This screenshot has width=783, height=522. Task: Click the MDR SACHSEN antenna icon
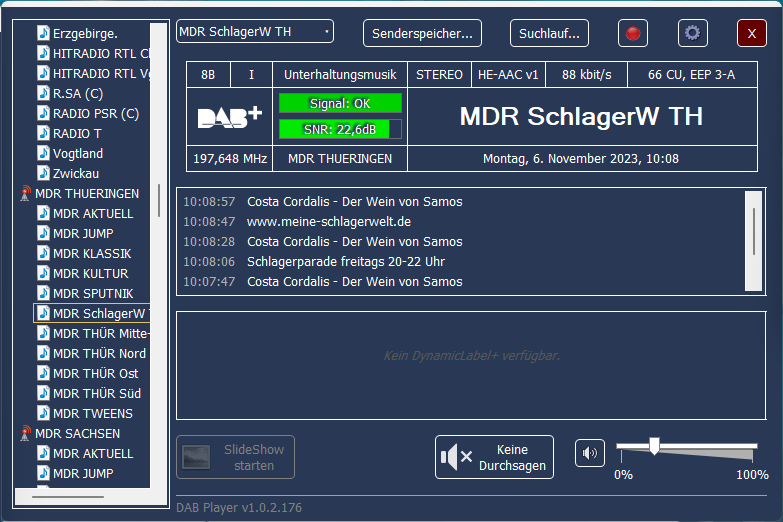coord(26,434)
